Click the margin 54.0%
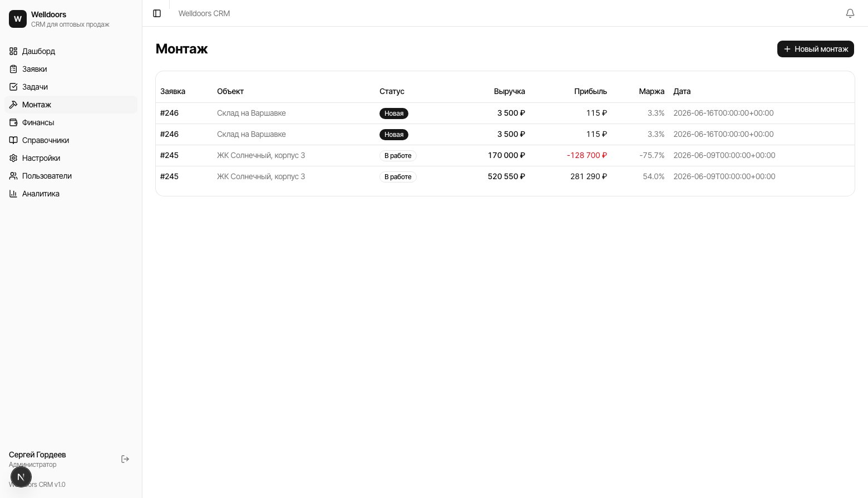The height and width of the screenshot is (498, 868). (x=654, y=176)
